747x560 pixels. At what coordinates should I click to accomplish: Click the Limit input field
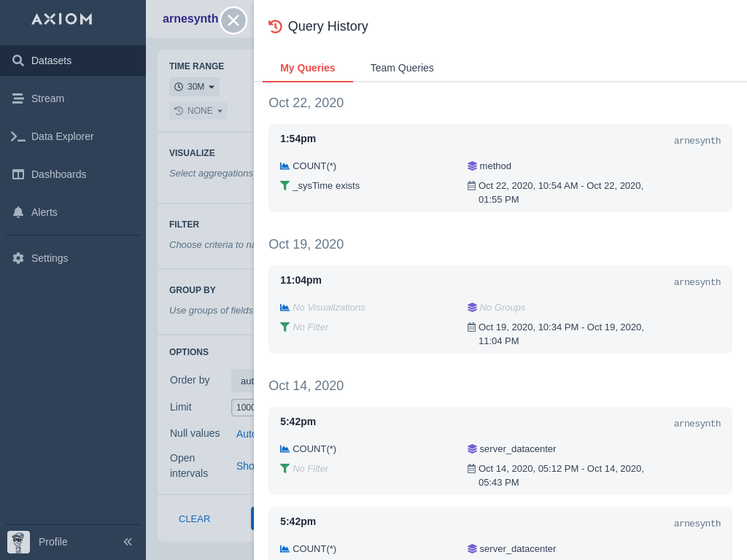point(243,408)
